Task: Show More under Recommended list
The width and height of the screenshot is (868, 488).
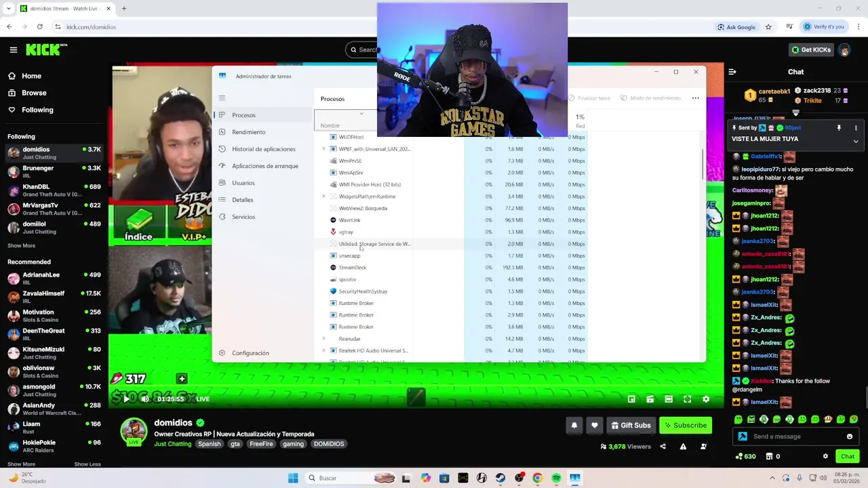Action: (21, 464)
